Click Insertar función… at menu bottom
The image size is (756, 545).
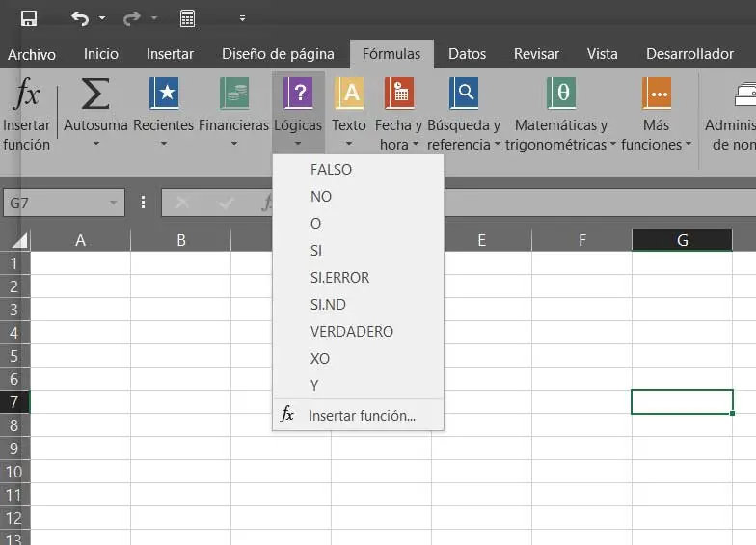coord(362,416)
